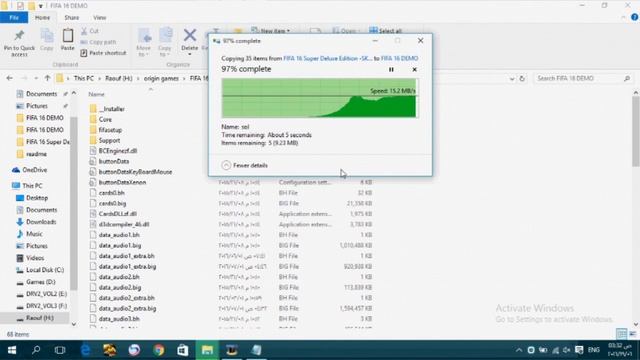The width and height of the screenshot is (640, 360).
Task: Switch to the Share ribbon tab
Action: [71, 18]
